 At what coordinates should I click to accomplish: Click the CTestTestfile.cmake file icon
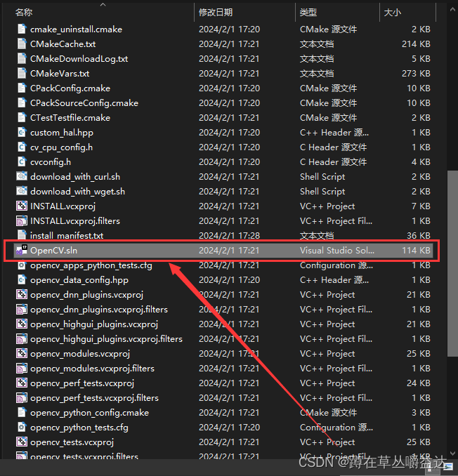tap(22, 118)
